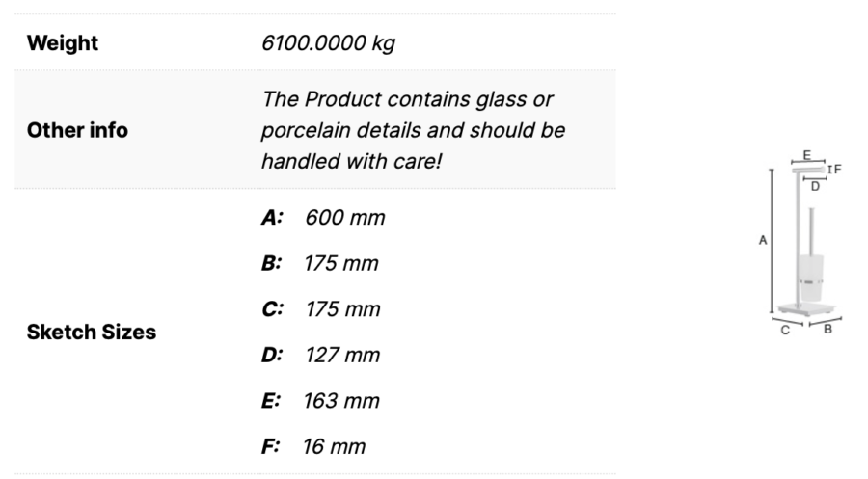868x479 pixels.
Task: Click dimension E value 163 mm
Action: point(341,401)
